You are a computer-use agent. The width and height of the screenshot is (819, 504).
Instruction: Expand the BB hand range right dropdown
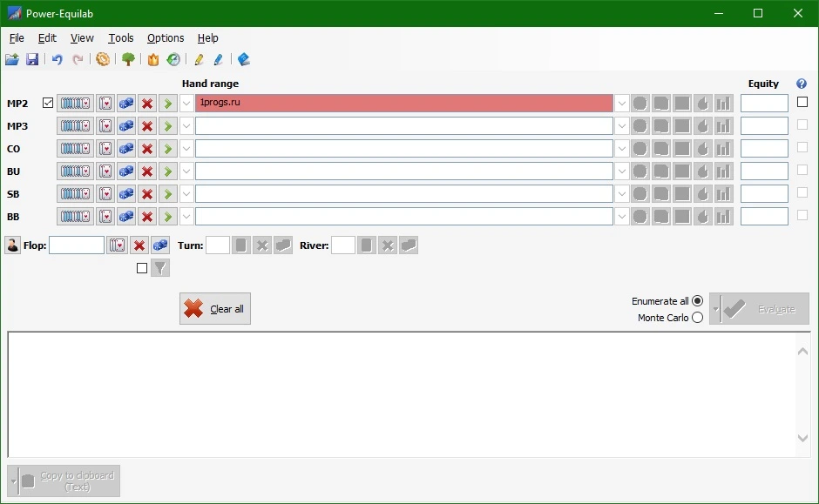click(621, 217)
